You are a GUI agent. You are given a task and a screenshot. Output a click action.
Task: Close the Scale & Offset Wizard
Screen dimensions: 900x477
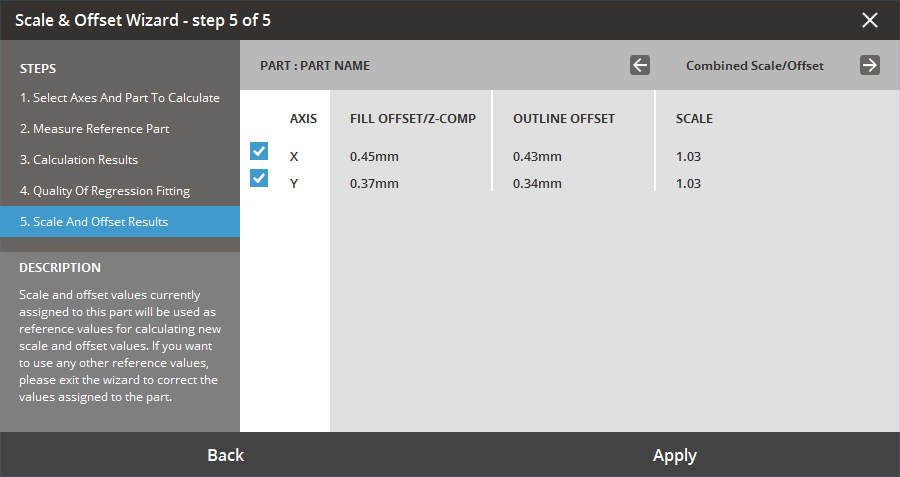[x=870, y=20]
